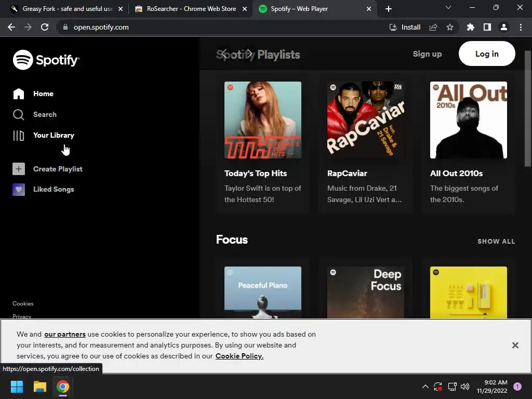Open the Cookie Policy link

(x=239, y=356)
